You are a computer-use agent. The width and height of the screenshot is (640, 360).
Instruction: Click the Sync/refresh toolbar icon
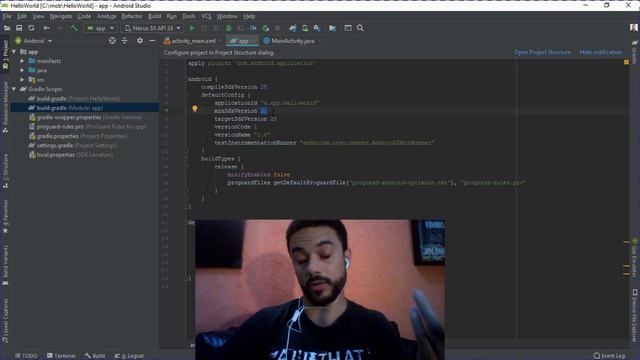click(31, 28)
